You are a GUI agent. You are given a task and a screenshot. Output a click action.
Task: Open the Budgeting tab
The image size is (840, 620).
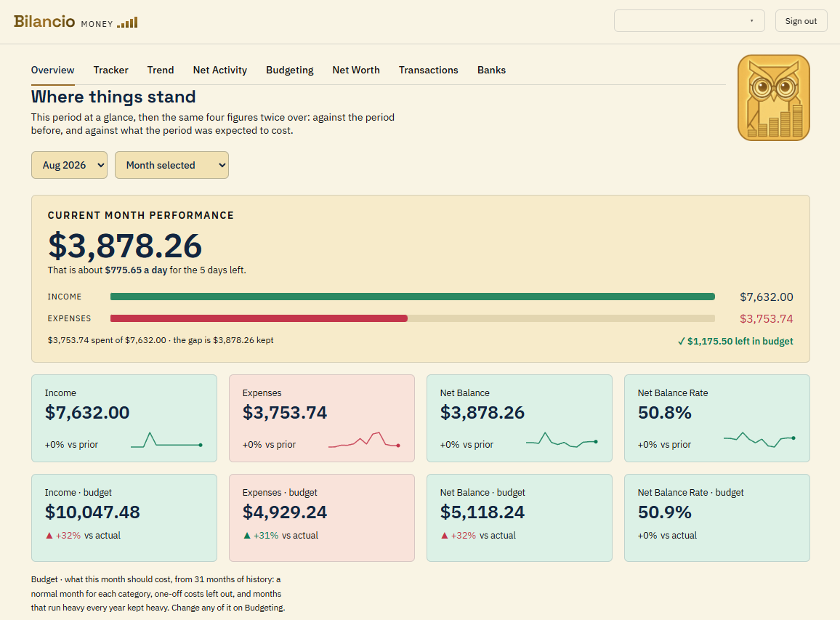tap(290, 71)
